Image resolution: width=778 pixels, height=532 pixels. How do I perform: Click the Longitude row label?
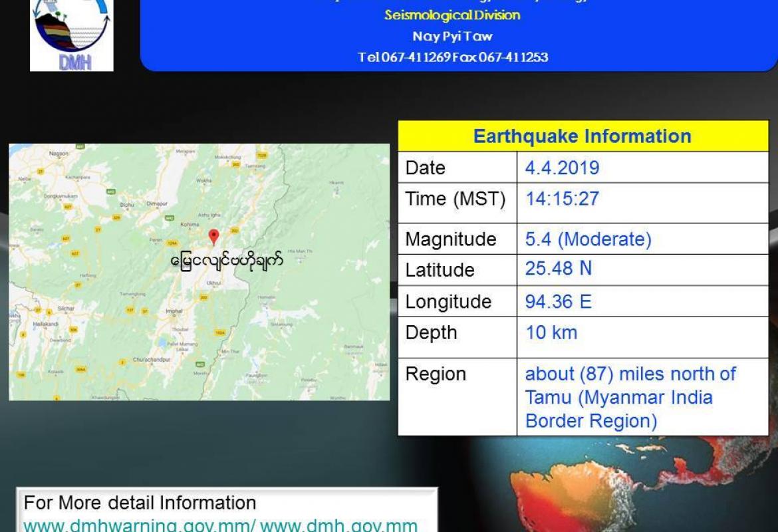coord(448,302)
